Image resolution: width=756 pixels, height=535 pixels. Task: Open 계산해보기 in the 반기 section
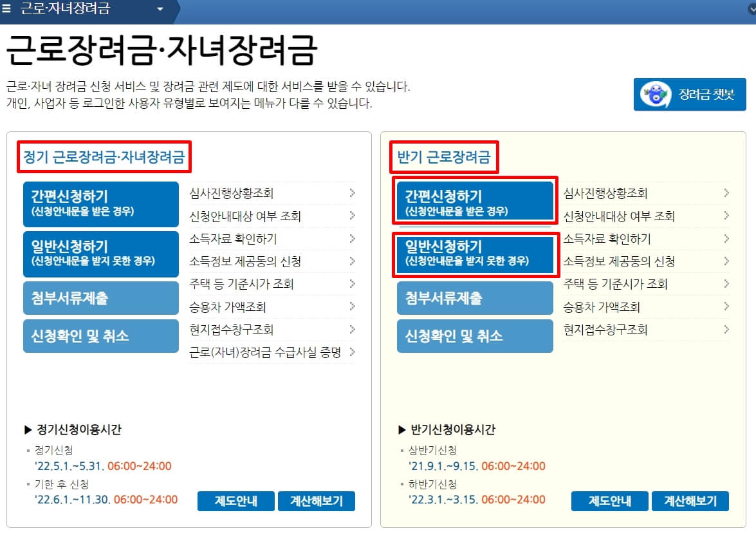(x=690, y=501)
